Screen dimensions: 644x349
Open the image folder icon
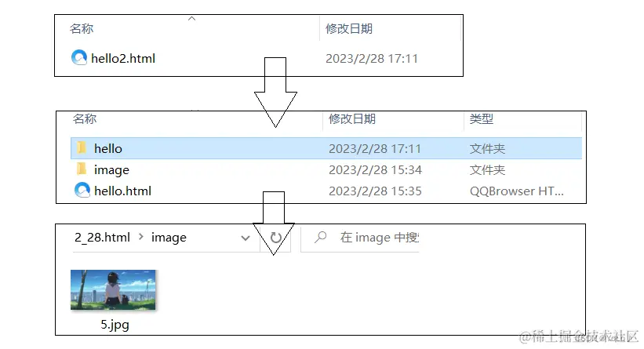tap(82, 169)
